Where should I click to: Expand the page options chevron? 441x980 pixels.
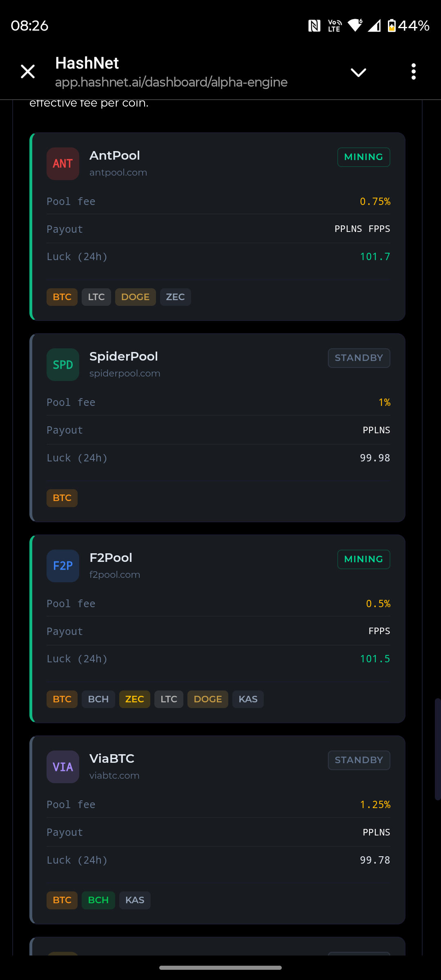[x=358, y=73]
